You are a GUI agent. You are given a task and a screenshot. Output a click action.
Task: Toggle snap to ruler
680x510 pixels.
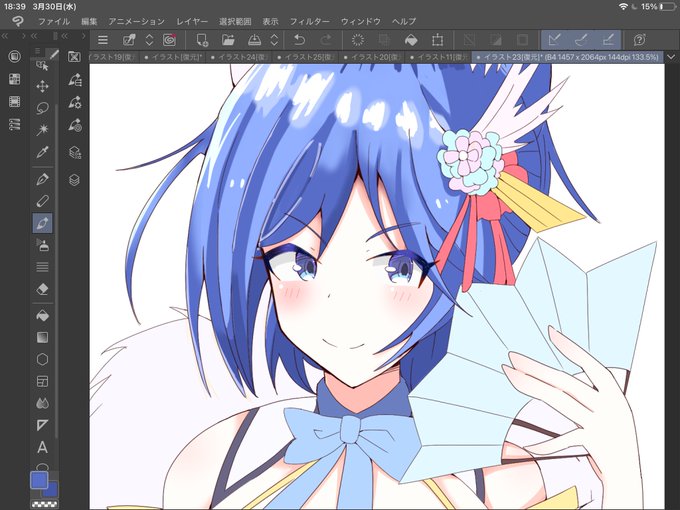tap(555, 40)
